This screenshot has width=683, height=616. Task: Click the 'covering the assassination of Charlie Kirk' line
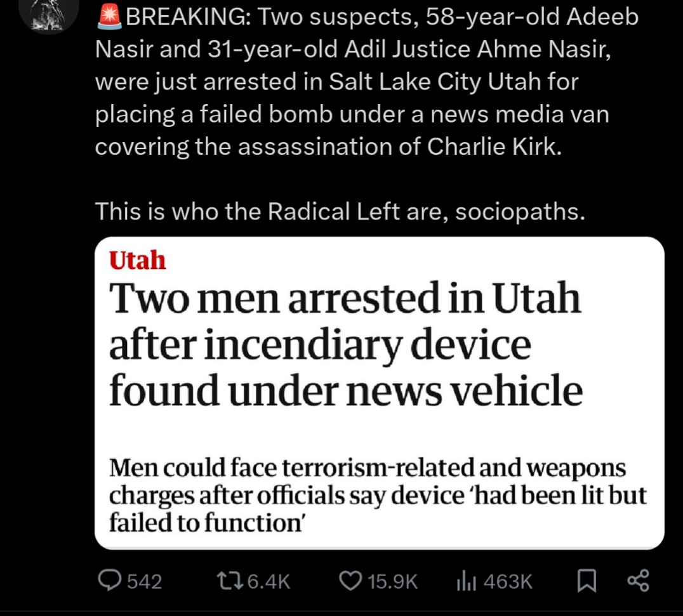click(328, 147)
